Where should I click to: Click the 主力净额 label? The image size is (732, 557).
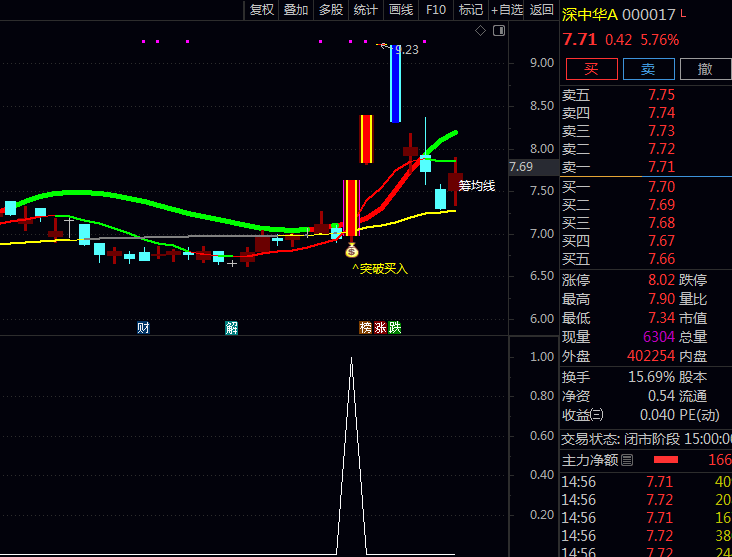coord(590,460)
